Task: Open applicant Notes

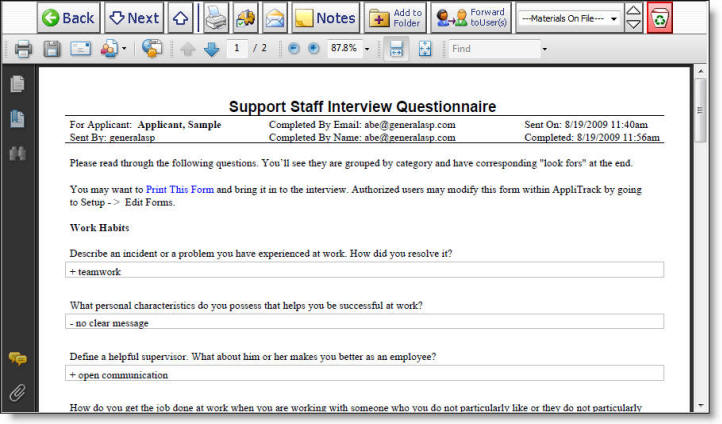Action: pos(325,17)
